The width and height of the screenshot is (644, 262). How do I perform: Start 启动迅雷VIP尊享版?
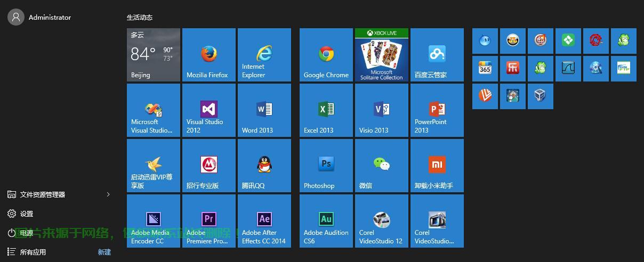pyautogui.click(x=154, y=166)
